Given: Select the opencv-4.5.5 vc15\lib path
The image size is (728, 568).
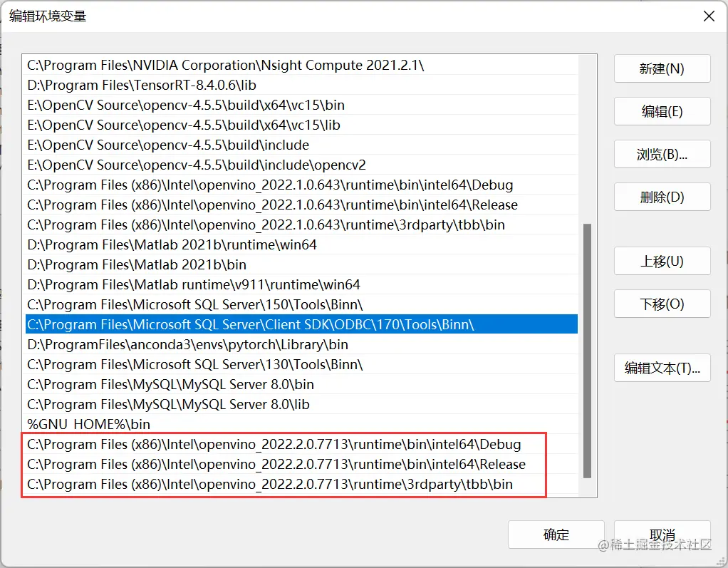Looking at the screenshot, I should (x=302, y=125).
